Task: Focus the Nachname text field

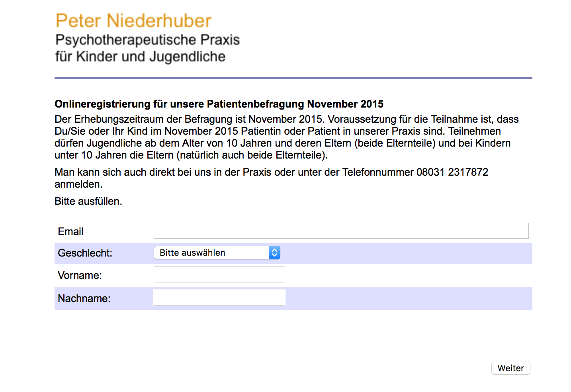Action: [x=219, y=298]
